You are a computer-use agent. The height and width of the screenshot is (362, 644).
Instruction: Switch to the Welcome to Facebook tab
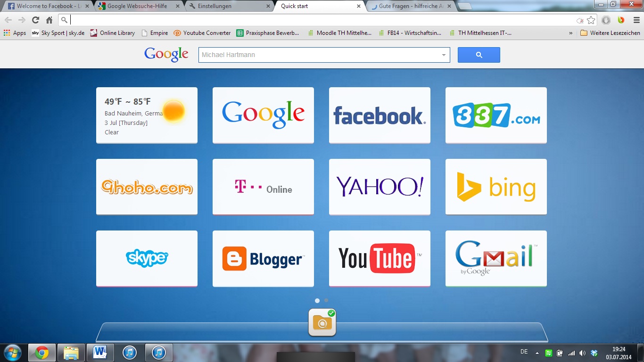(x=46, y=6)
